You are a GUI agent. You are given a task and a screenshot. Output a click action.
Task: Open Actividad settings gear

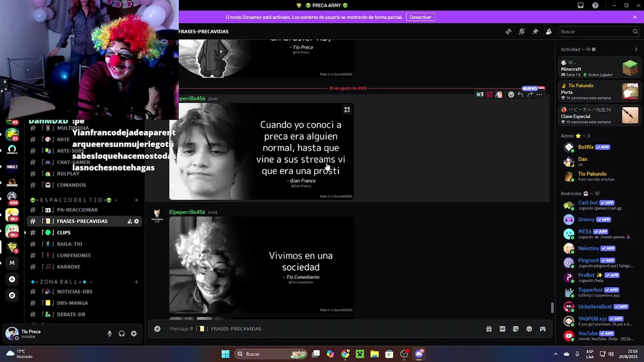(594, 49)
